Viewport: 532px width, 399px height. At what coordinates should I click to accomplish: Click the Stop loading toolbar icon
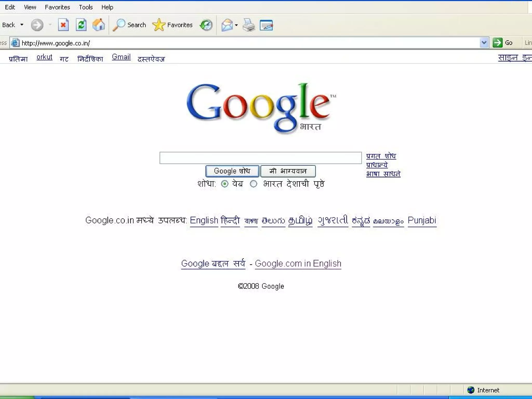(x=63, y=25)
